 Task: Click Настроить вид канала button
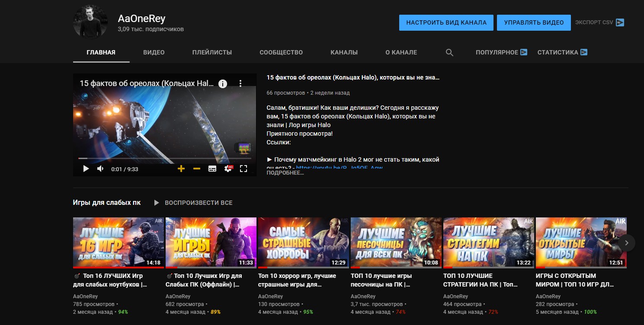[x=446, y=22]
